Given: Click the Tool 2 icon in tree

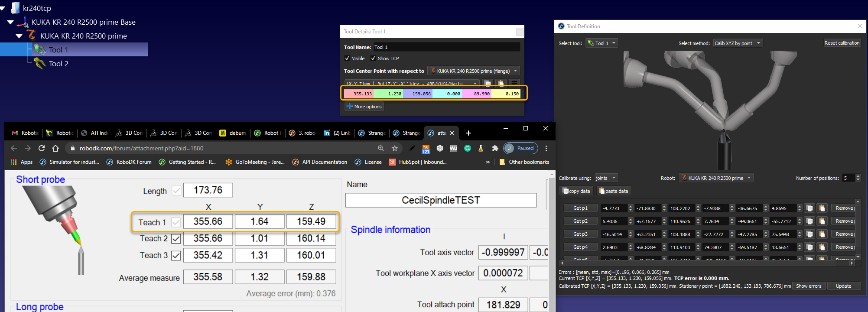Looking at the screenshot, I should pyautogui.click(x=40, y=64).
